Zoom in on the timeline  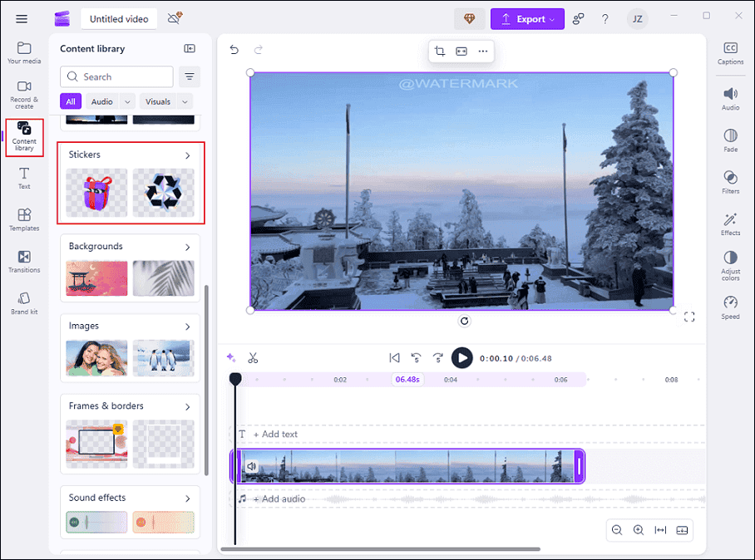(x=639, y=529)
